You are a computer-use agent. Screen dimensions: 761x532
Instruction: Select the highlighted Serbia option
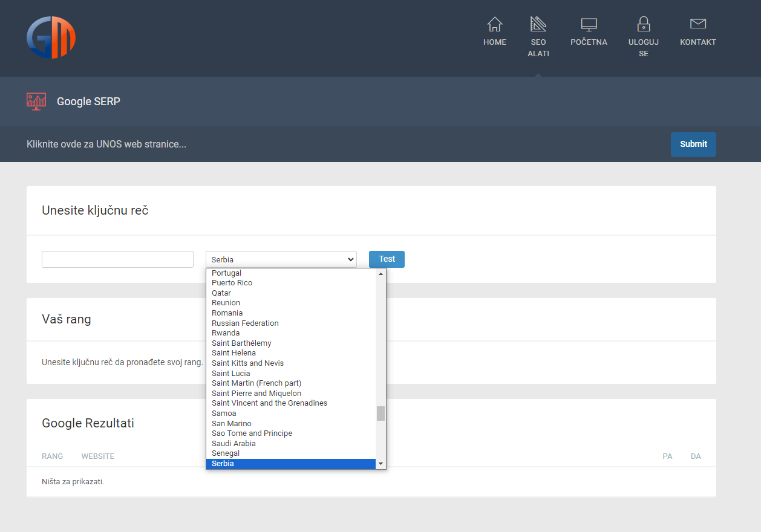[x=223, y=464]
